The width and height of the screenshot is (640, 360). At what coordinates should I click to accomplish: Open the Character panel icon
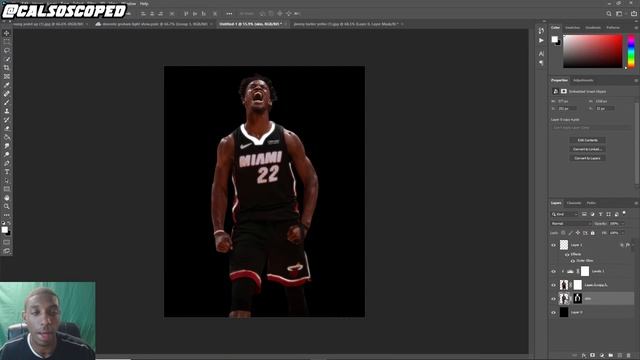point(541,53)
